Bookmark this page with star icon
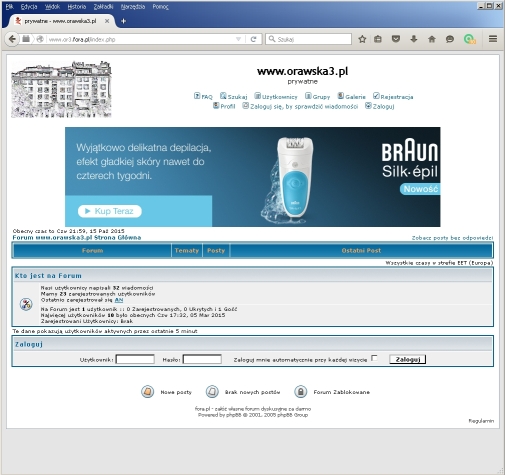The width and height of the screenshot is (505, 475). (x=362, y=39)
